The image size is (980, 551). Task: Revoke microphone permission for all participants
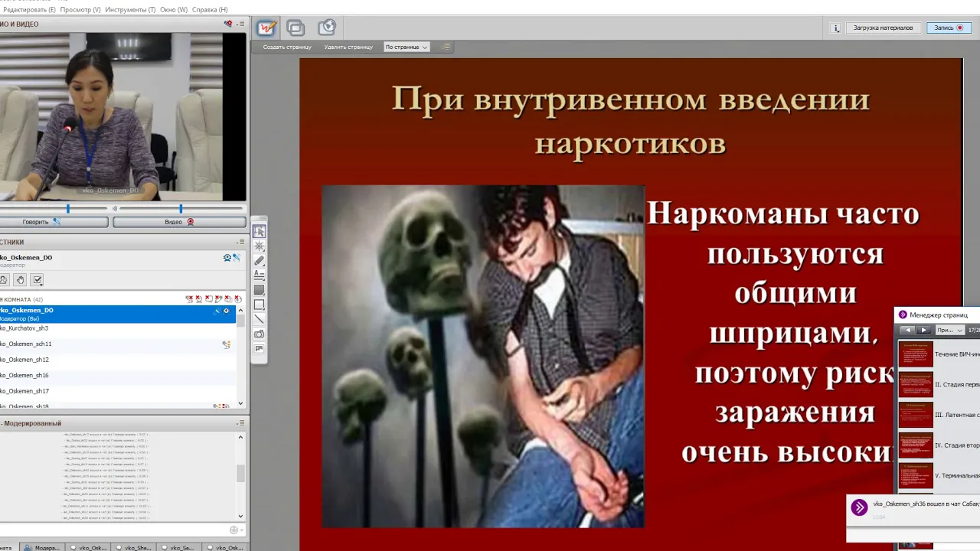pyautogui.click(x=189, y=298)
